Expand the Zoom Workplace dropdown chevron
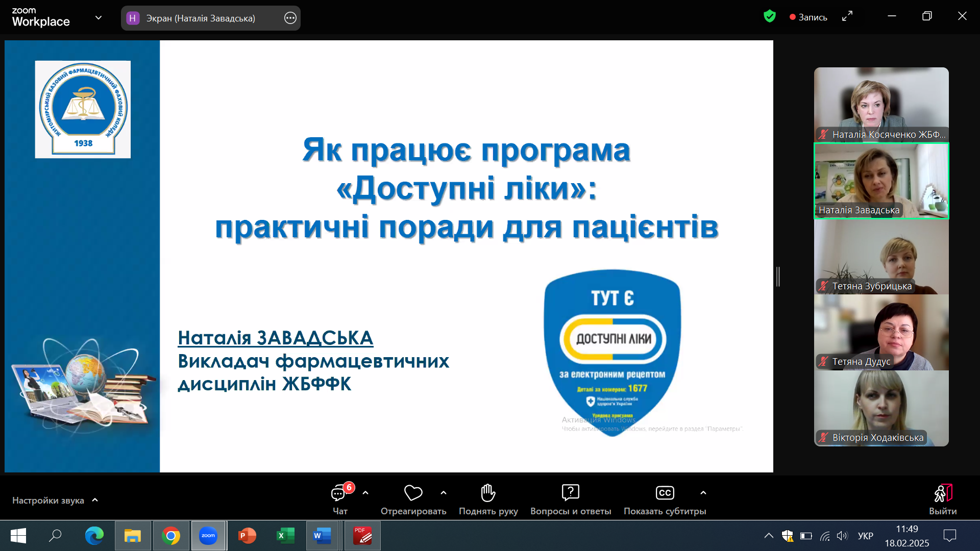This screenshot has width=980, height=551. tap(99, 18)
